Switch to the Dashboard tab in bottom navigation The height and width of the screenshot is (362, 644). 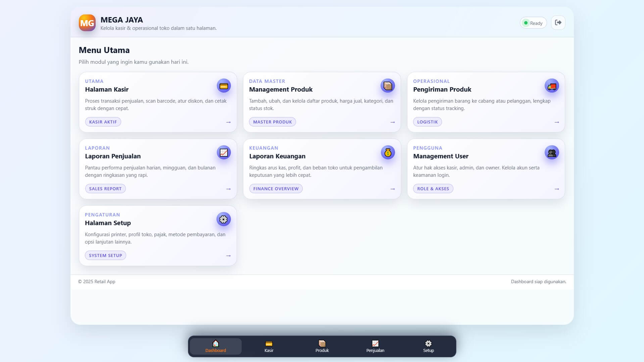click(215, 346)
